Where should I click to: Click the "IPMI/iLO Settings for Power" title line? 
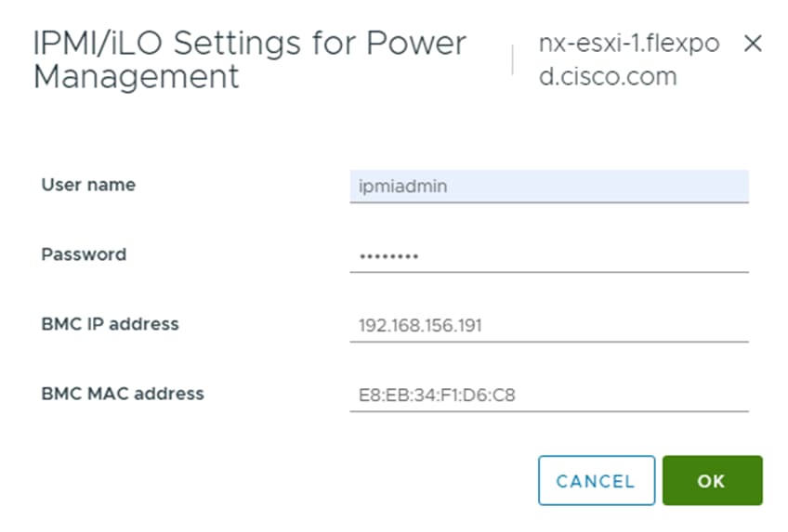click(x=249, y=44)
